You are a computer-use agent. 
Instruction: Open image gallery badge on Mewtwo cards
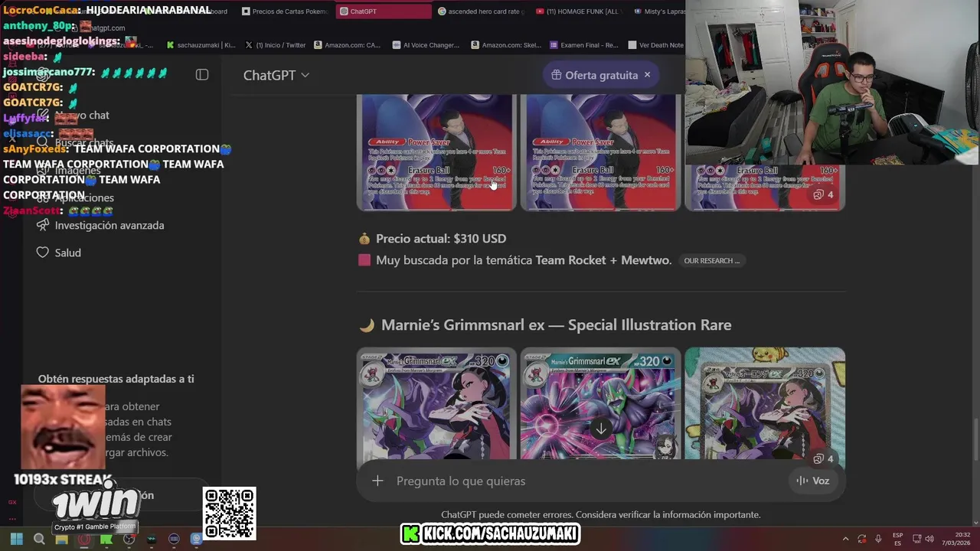(824, 194)
